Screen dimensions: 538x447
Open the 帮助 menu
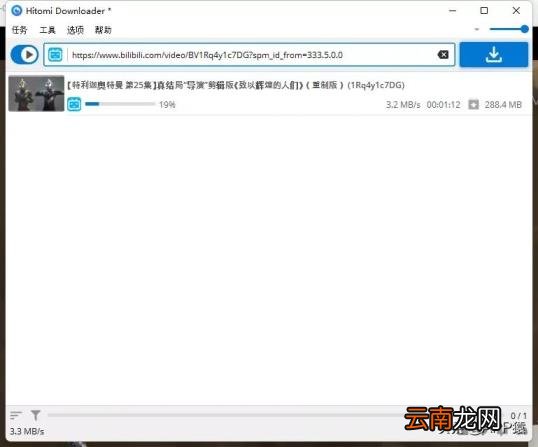[x=103, y=30]
